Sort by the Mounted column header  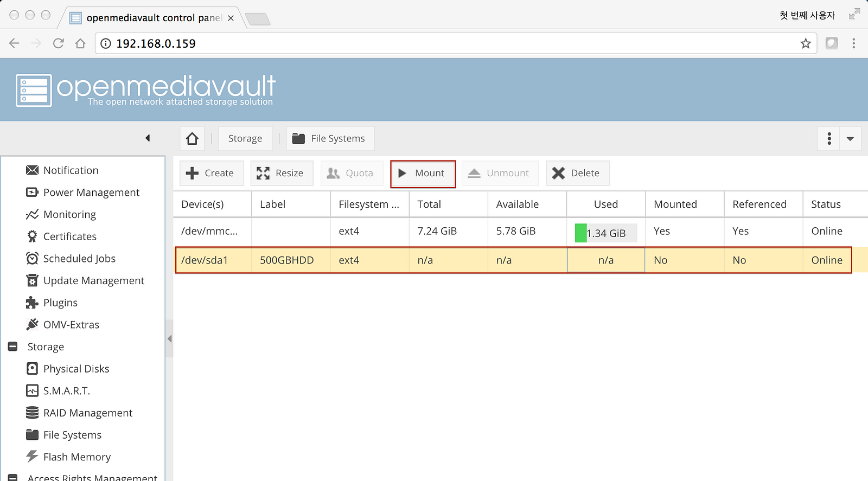[685, 204]
